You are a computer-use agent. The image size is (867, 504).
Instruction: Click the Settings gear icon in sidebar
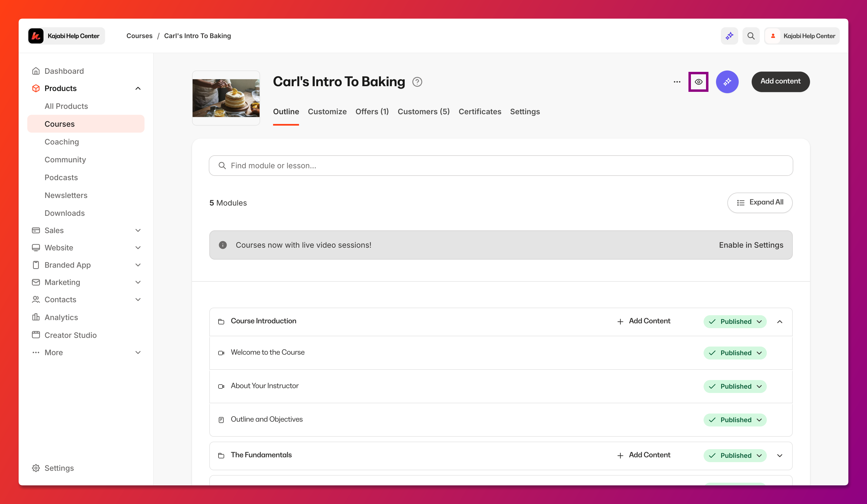[x=36, y=468]
